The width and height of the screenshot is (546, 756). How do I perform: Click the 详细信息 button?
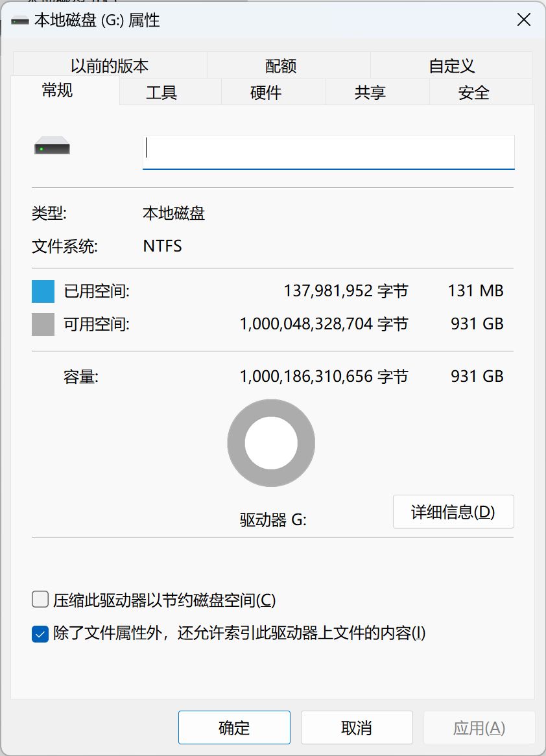pyautogui.click(x=453, y=512)
